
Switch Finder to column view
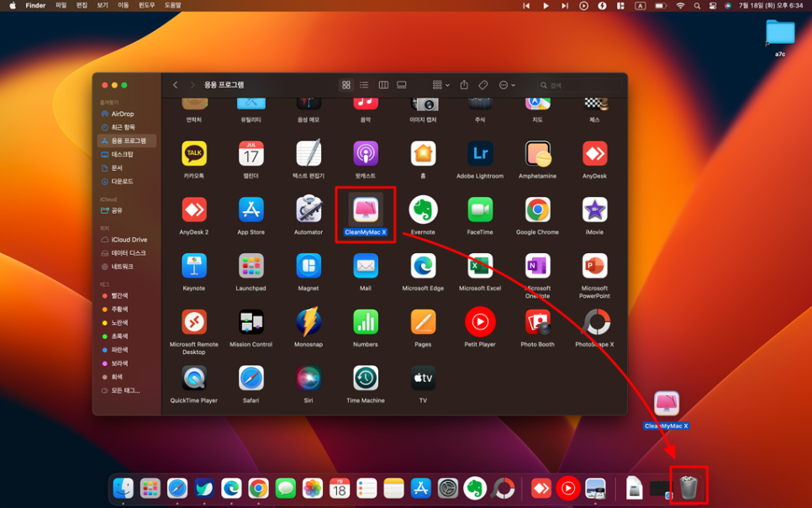click(x=383, y=85)
